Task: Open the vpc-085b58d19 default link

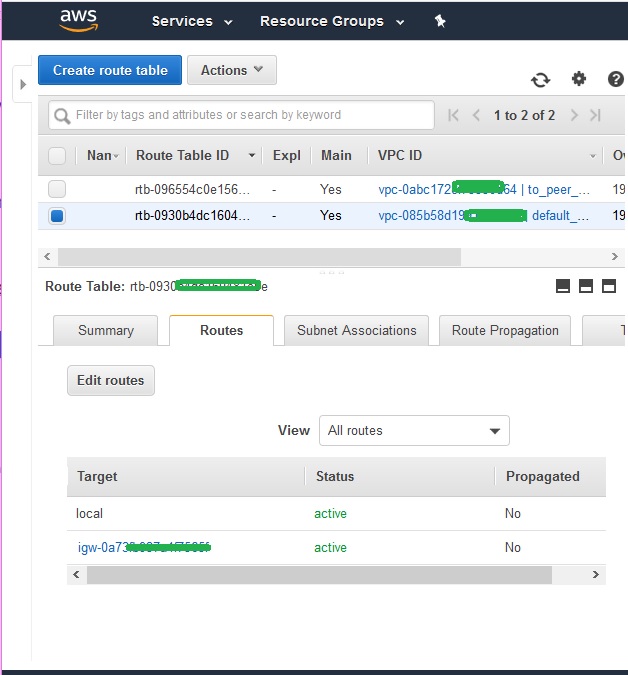Action: [483, 215]
